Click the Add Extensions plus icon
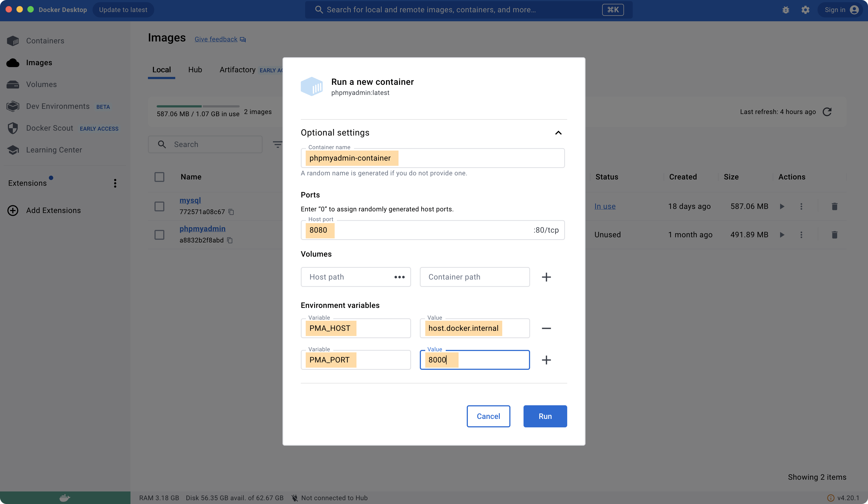Screen dimensions: 868x504 point(13,210)
